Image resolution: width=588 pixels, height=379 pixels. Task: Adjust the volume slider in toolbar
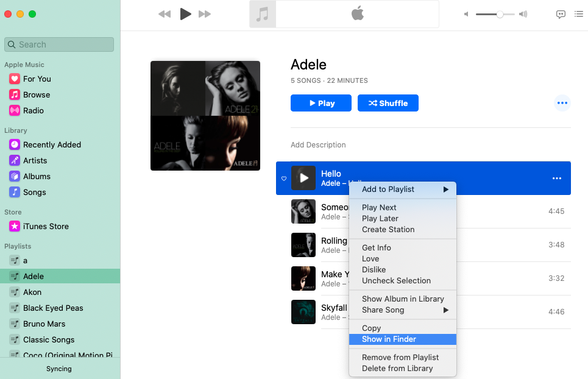pos(499,14)
